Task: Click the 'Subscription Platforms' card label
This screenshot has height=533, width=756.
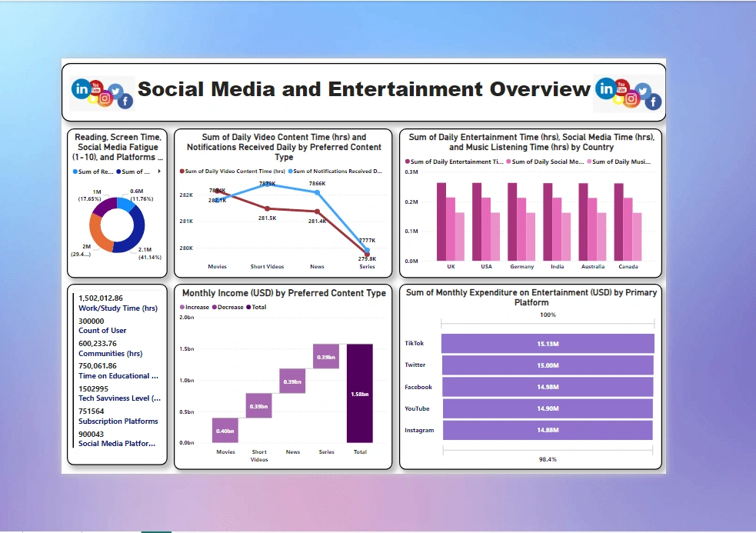Action: 118,421
